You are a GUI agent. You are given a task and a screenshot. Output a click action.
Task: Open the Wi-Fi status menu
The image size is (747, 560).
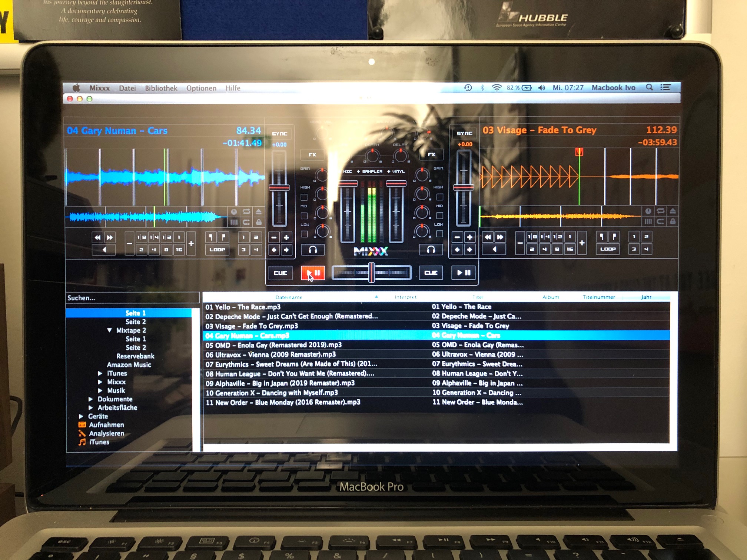497,88
